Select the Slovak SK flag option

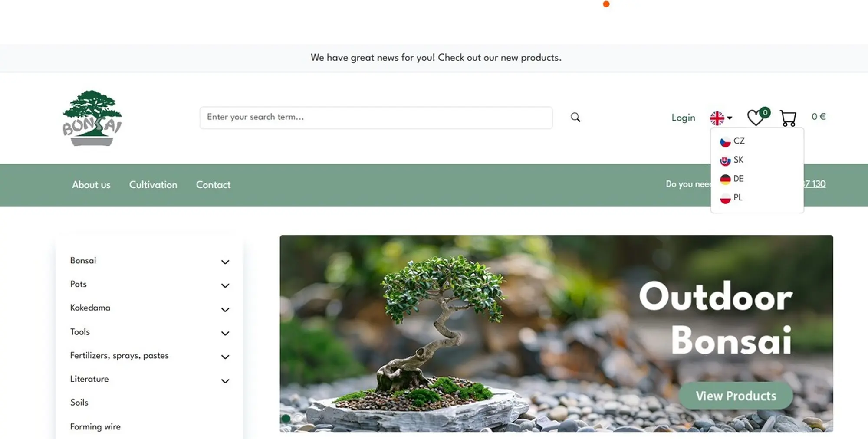pyautogui.click(x=732, y=160)
